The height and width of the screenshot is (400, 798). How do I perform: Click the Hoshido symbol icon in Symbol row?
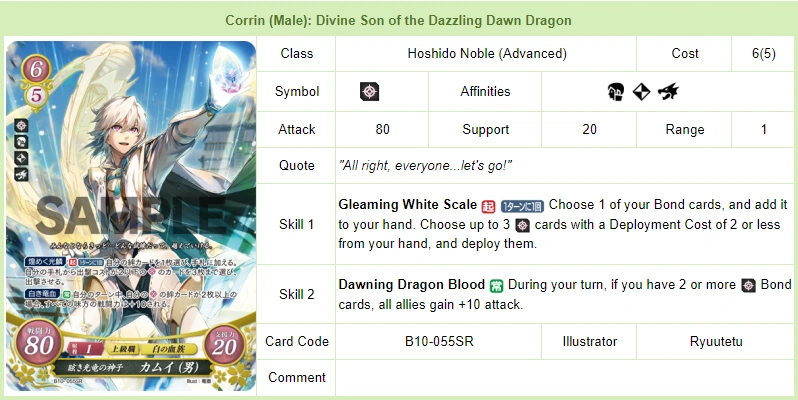point(369,92)
